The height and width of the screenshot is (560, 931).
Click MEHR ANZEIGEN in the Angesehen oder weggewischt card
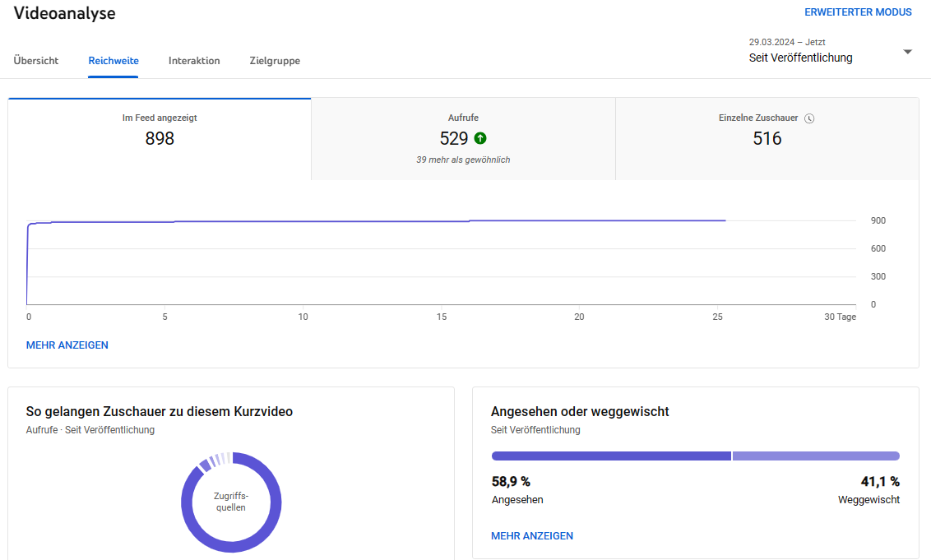[532, 536]
